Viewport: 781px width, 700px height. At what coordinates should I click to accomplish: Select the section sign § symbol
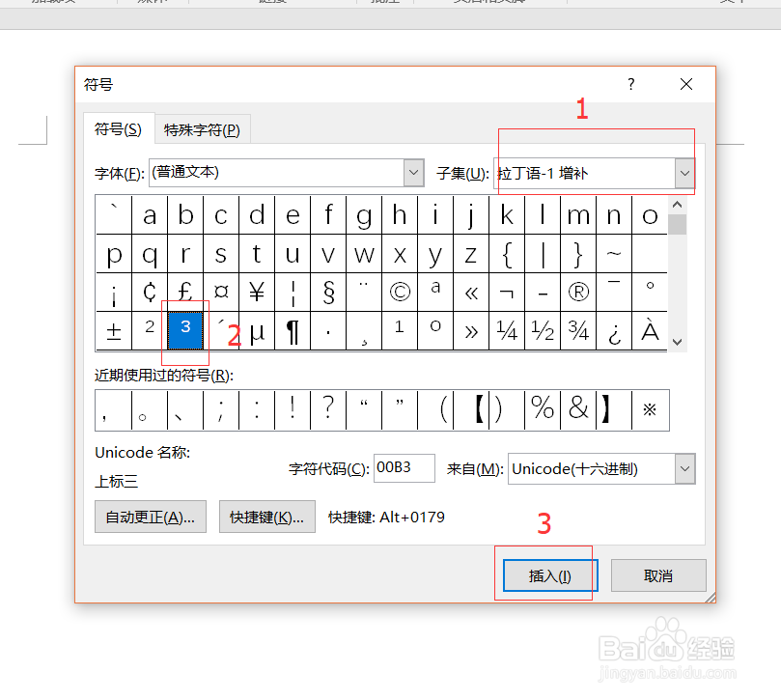coord(328,292)
